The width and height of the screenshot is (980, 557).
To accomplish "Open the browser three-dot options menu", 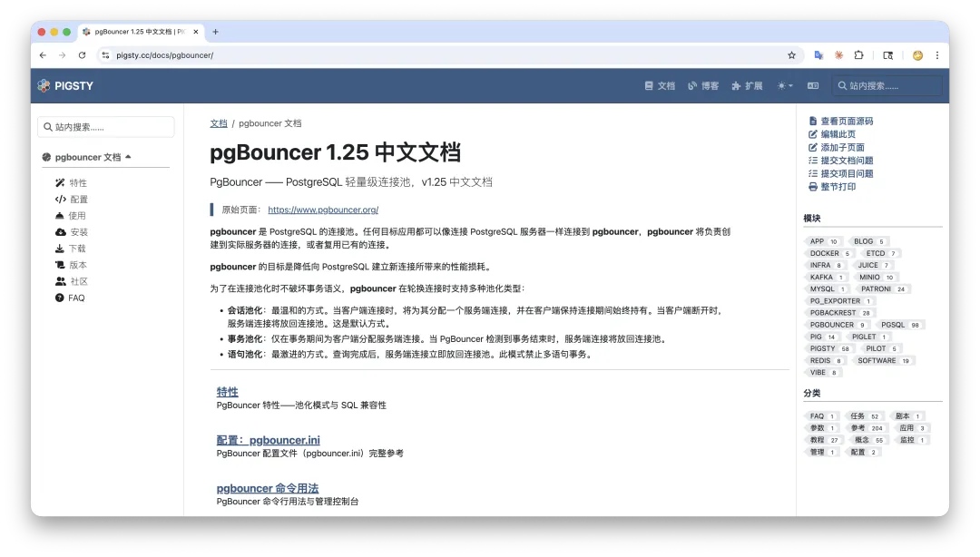I will [x=937, y=54].
